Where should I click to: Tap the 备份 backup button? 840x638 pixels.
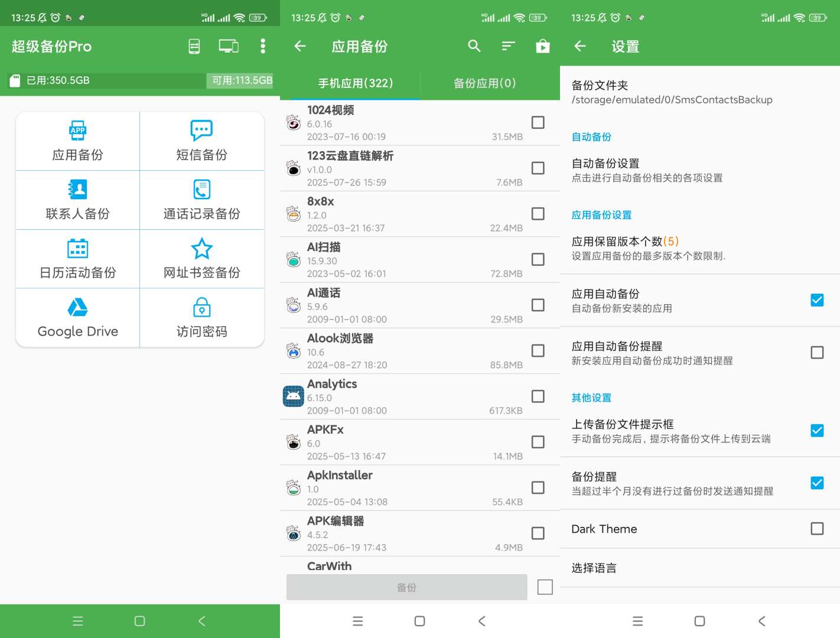click(x=407, y=587)
